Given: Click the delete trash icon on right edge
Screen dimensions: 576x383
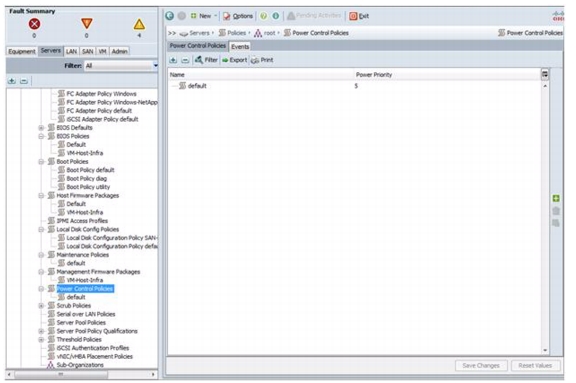Looking at the screenshot, I should (556, 211).
